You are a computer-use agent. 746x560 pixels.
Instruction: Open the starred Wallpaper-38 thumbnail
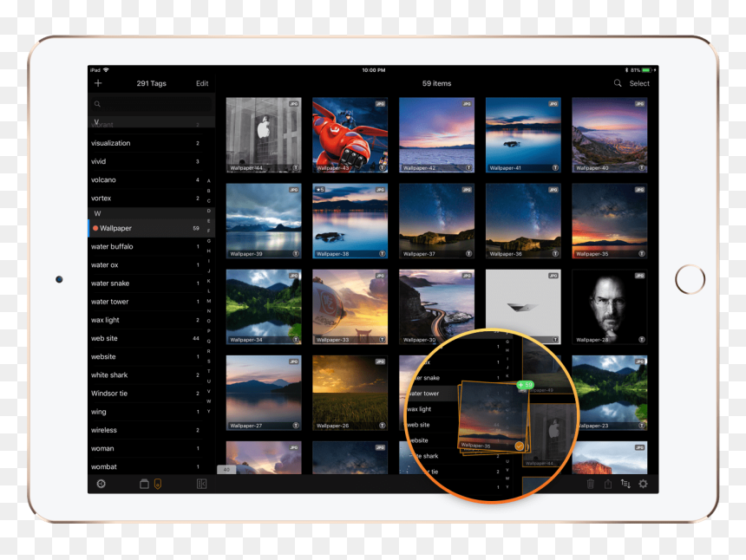click(350, 221)
